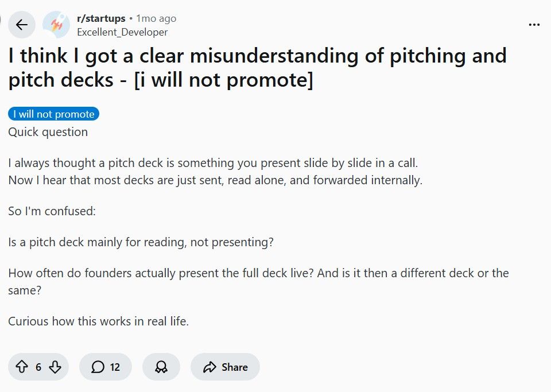Open the r/startups community avatar

tap(56, 25)
